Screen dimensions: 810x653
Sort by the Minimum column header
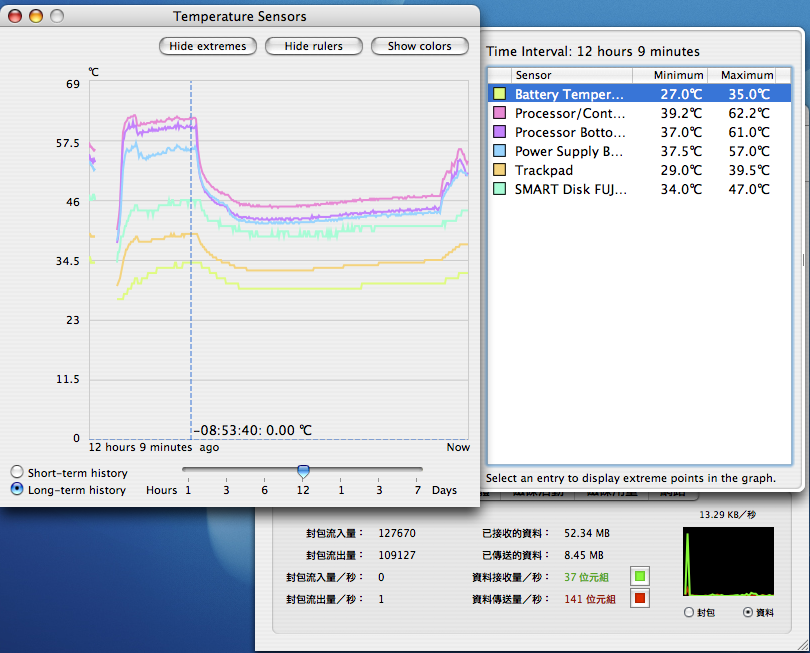tap(670, 75)
